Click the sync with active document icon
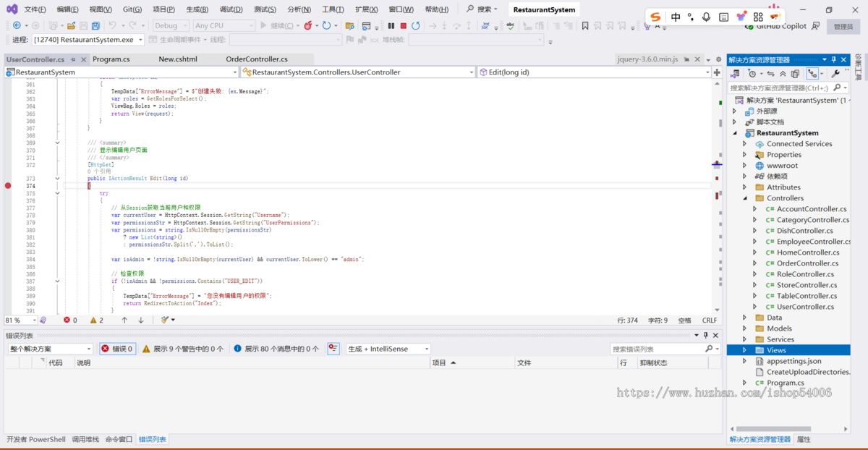The image size is (868, 450). click(x=771, y=74)
